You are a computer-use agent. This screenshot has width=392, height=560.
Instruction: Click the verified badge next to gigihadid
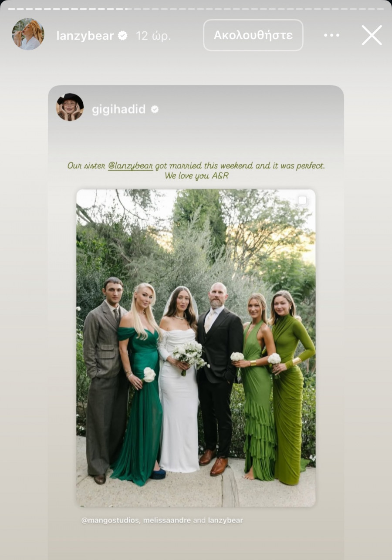pyautogui.click(x=155, y=110)
